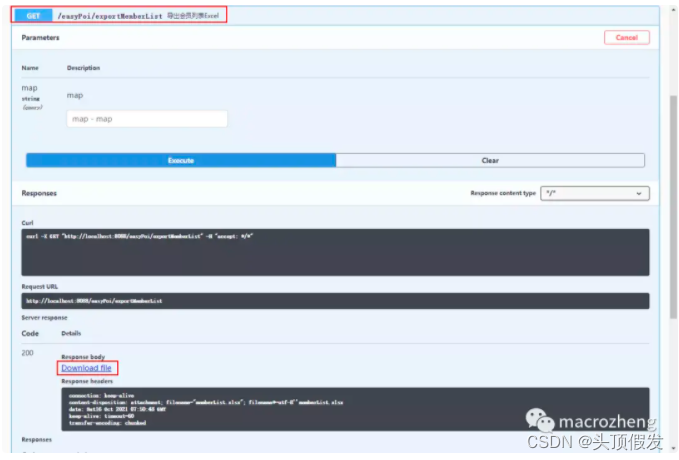
Task: Clear the executed response
Action: coord(490,160)
